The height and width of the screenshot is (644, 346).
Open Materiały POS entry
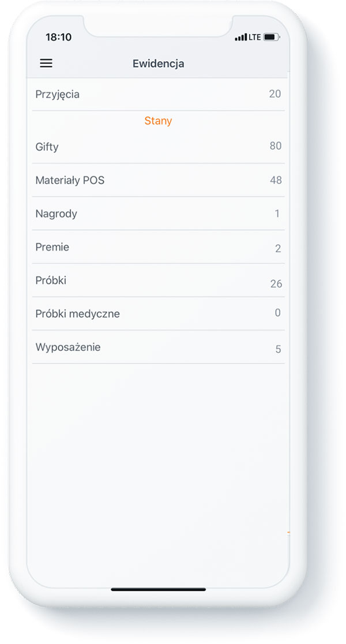click(158, 180)
